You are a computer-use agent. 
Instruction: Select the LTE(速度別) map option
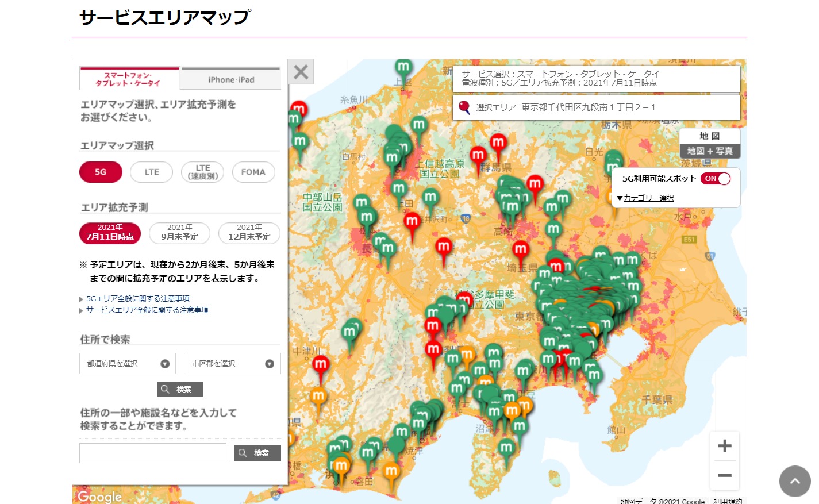point(203,172)
